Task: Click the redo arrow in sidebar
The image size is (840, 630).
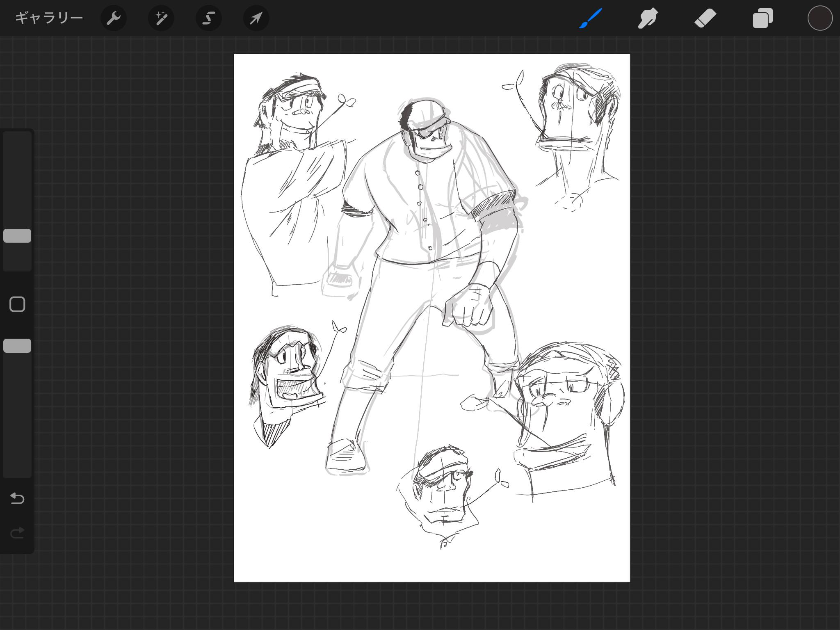Action: click(x=17, y=533)
